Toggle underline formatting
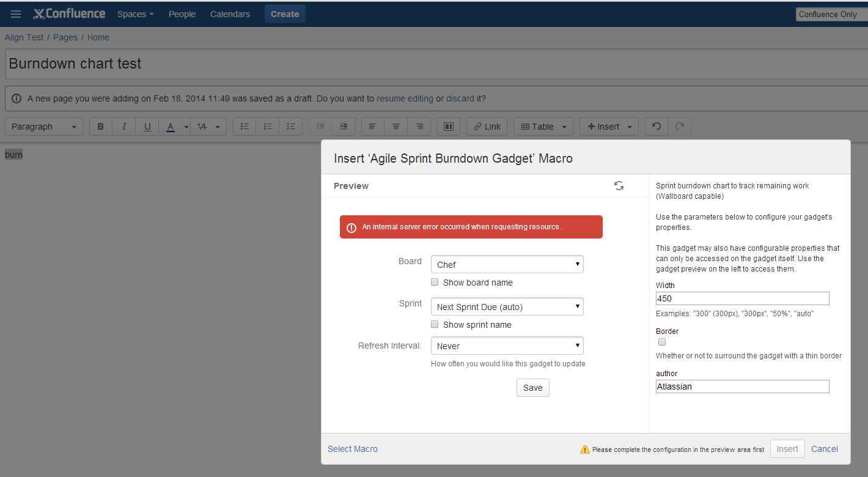The height and width of the screenshot is (477, 868). [147, 127]
